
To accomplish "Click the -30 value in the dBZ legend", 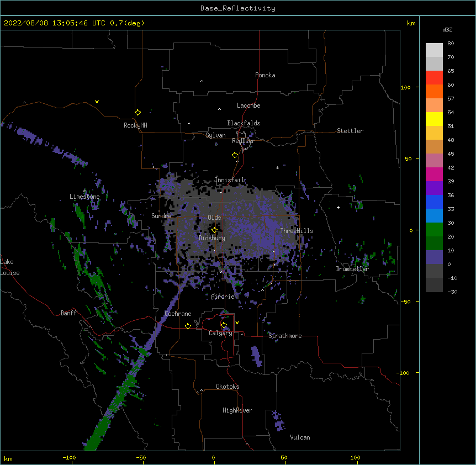I will [x=452, y=292].
